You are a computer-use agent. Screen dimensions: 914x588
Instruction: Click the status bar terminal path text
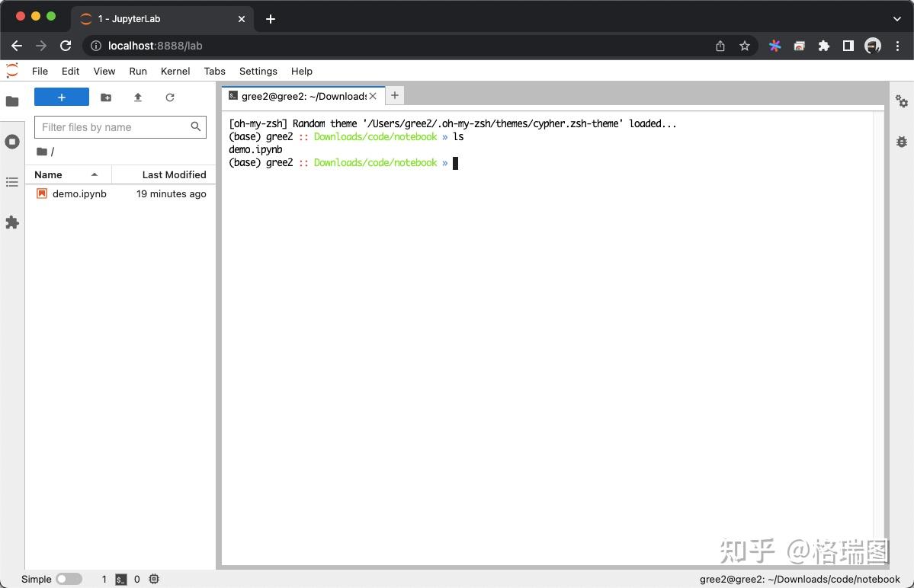(x=800, y=580)
